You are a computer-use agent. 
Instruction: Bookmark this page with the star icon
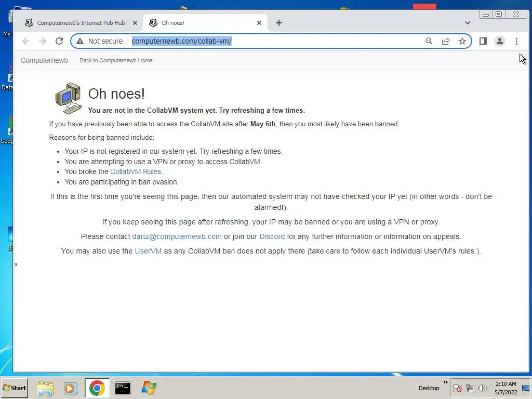point(462,41)
